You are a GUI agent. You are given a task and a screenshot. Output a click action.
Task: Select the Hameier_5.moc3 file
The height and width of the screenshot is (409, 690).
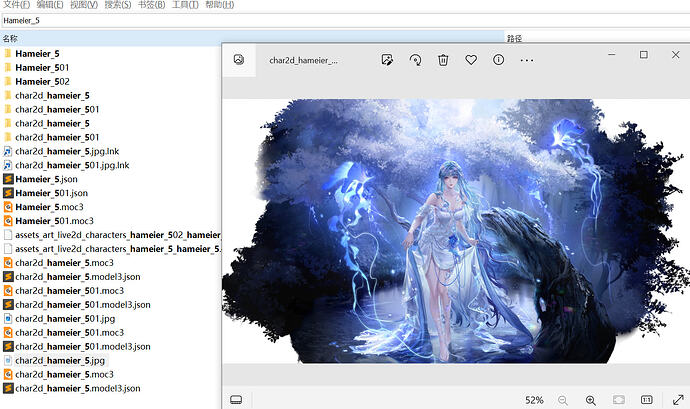(49, 207)
